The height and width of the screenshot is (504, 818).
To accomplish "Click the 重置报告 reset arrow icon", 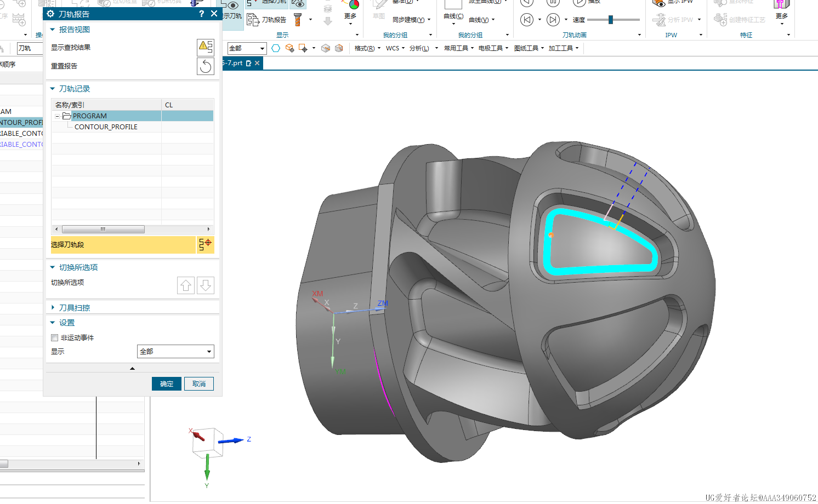I will [x=206, y=66].
